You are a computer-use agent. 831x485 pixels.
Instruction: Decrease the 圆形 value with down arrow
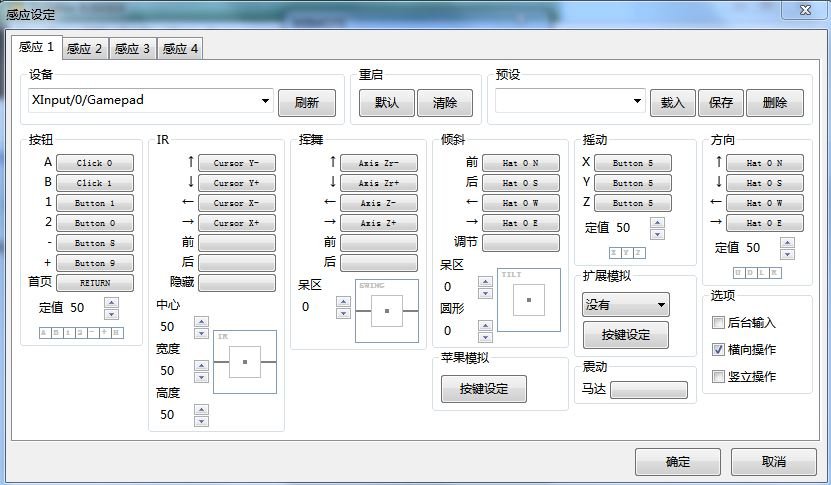pos(485,336)
